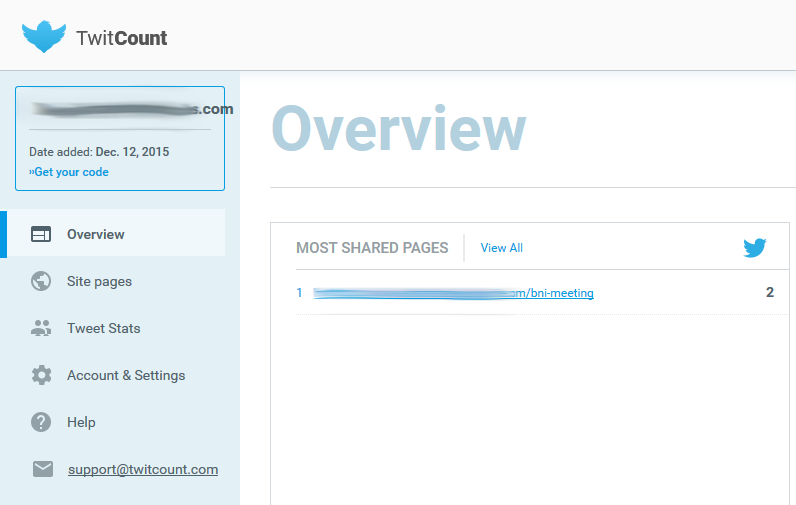Click the support email envelope icon
Screen dimensions: 796x505
click(x=43, y=469)
